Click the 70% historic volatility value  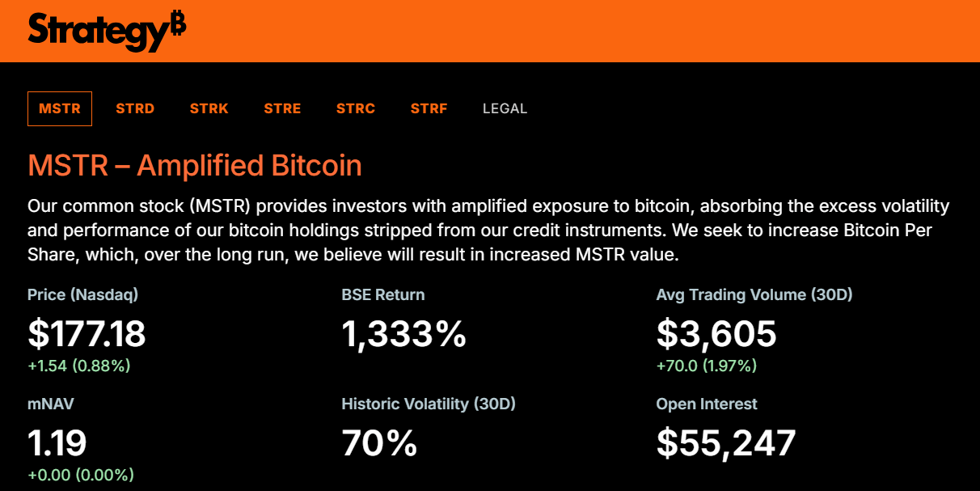[x=379, y=442]
